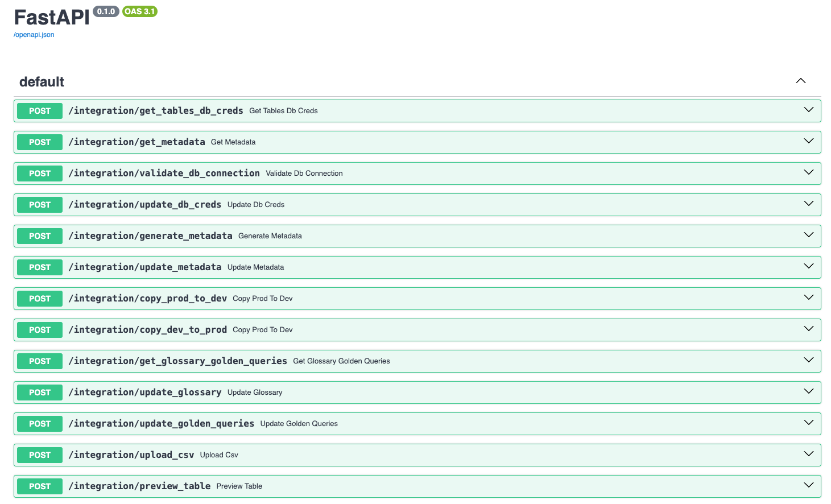The height and width of the screenshot is (504, 831).
Task: Click POST badge for validate_db_connection
Action: (x=40, y=173)
